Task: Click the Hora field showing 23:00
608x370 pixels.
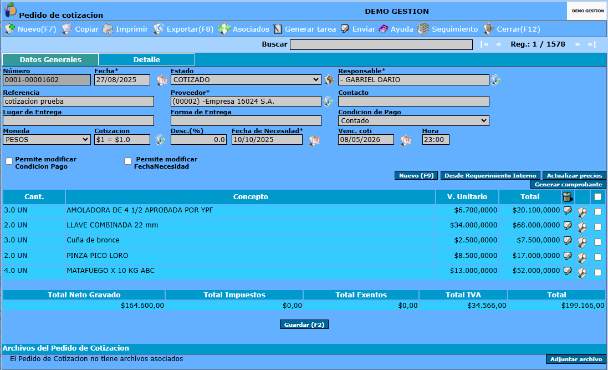Action: (435, 140)
